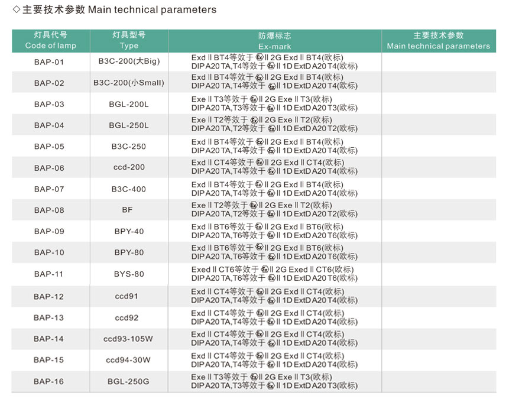Click the Main technical parameters page title
This screenshot has height=399, width=532.
(114, 9)
